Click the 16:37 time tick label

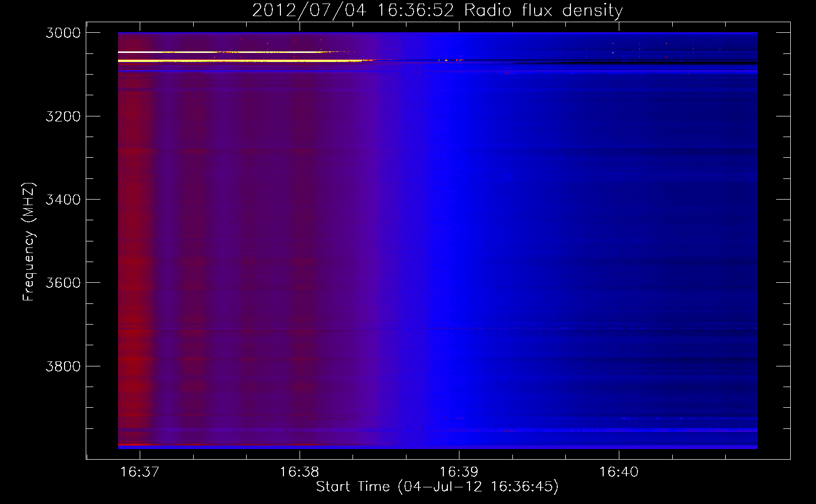pyautogui.click(x=140, y=472)
